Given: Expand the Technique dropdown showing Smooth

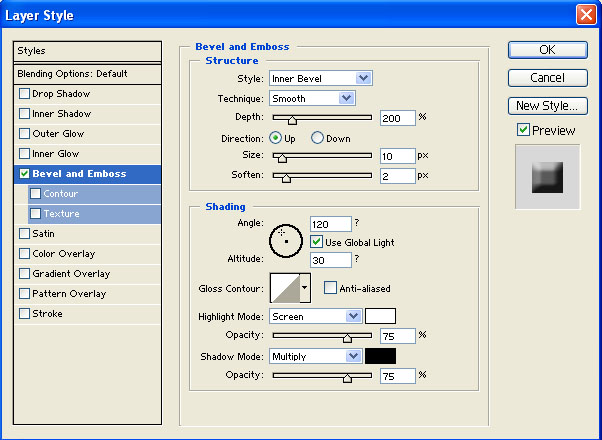Looking at the screenshot, I should pyautogui.click(x=313, y=98).
